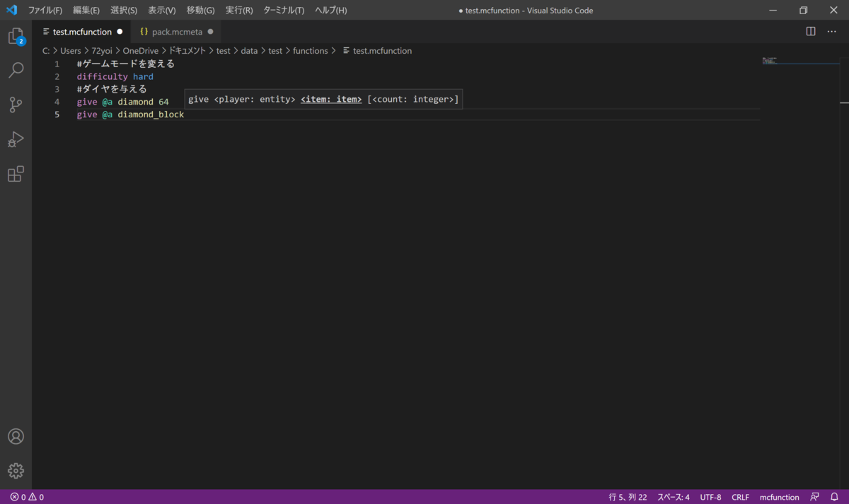Switch to the test.mcfunction tab

pos(82,32)
